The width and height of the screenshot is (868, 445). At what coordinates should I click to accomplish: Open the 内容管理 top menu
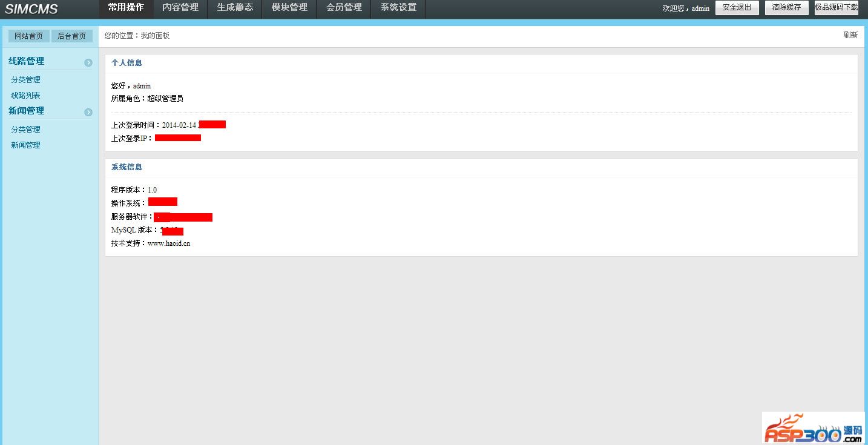[x=180, y=8]
